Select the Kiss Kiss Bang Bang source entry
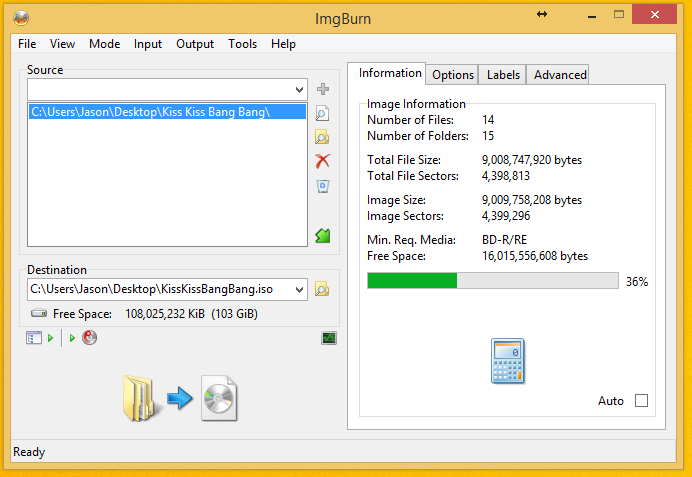The height and width of the screenshot is (477, 692). 167,112
